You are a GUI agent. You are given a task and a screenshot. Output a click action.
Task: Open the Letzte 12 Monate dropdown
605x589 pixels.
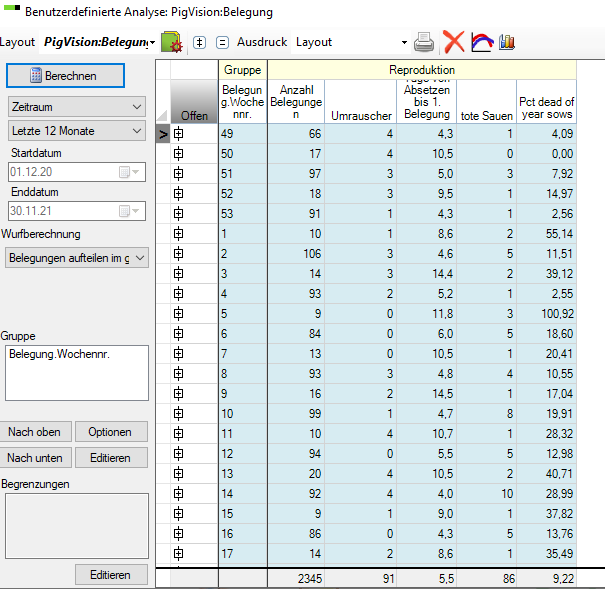pyautogui.click(x=77, y=131)
